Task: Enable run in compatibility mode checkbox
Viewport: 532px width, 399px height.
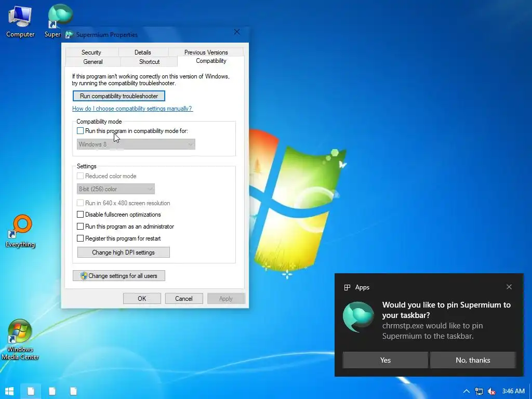Action: [x=80, y=130]
